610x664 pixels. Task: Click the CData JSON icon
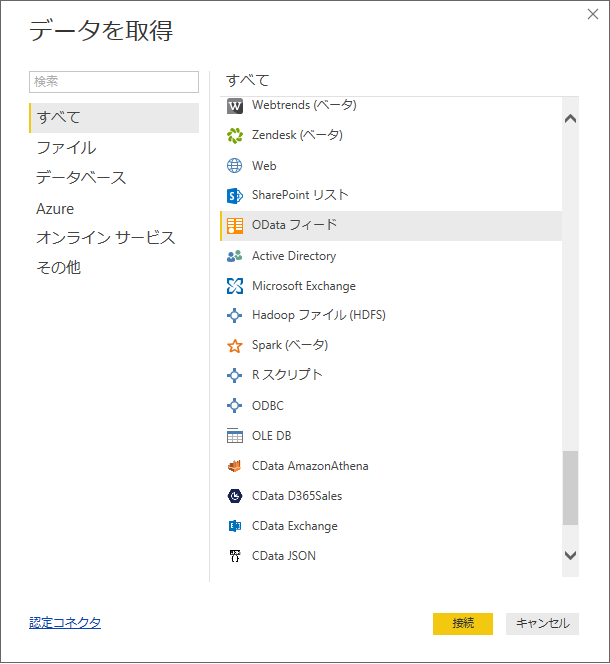coord(235,556)
